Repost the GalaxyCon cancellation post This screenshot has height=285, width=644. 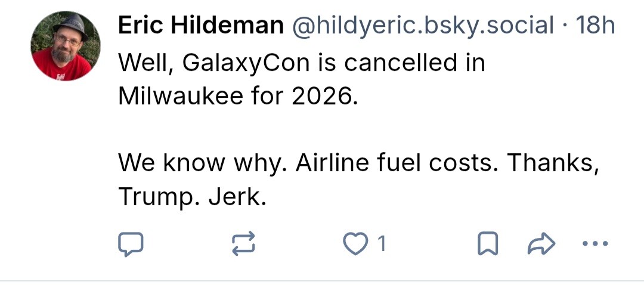[243, 243]
